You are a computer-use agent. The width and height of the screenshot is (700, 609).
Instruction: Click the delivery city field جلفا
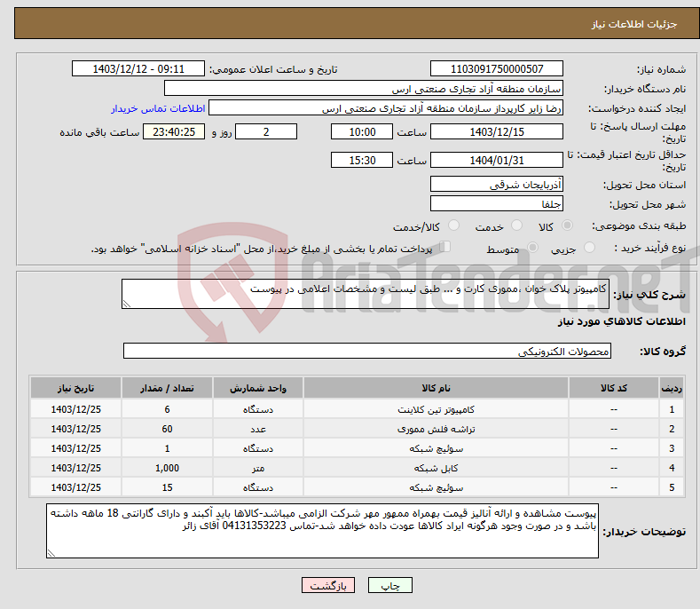[497, 204]
